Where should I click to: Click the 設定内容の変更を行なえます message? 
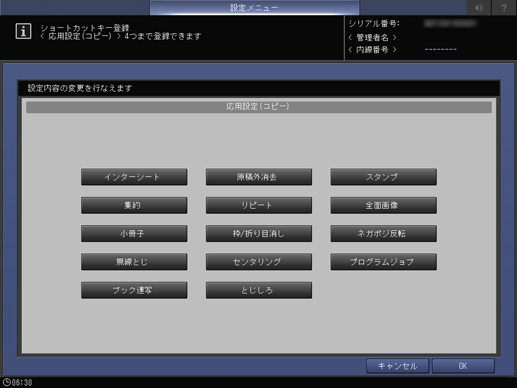coord(80,88)
